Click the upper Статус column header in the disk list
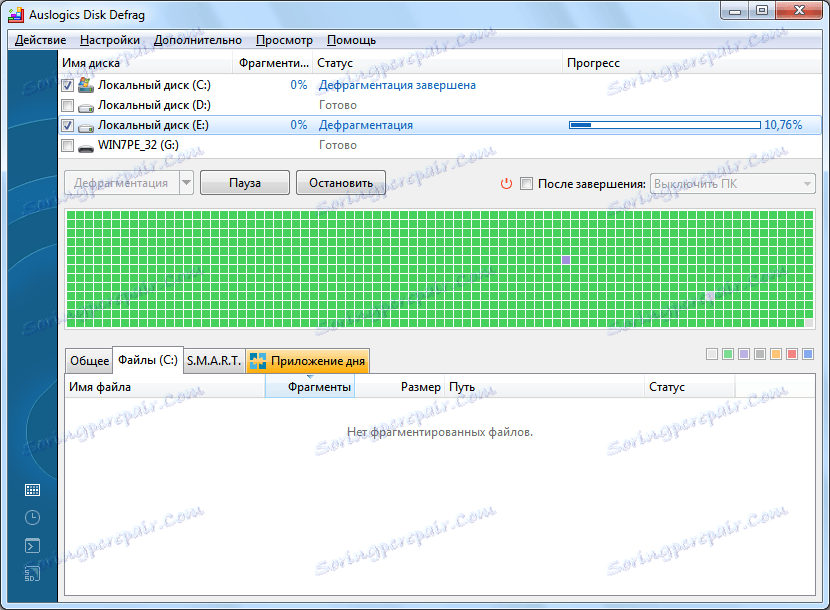Image resolution: width=830 pixels, height=610 pixels. 437,63
